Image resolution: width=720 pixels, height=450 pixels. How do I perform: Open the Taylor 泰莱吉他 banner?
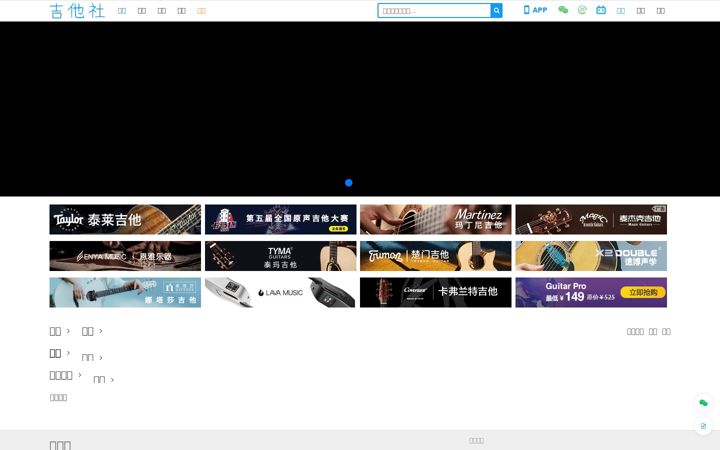coord(125,219)
